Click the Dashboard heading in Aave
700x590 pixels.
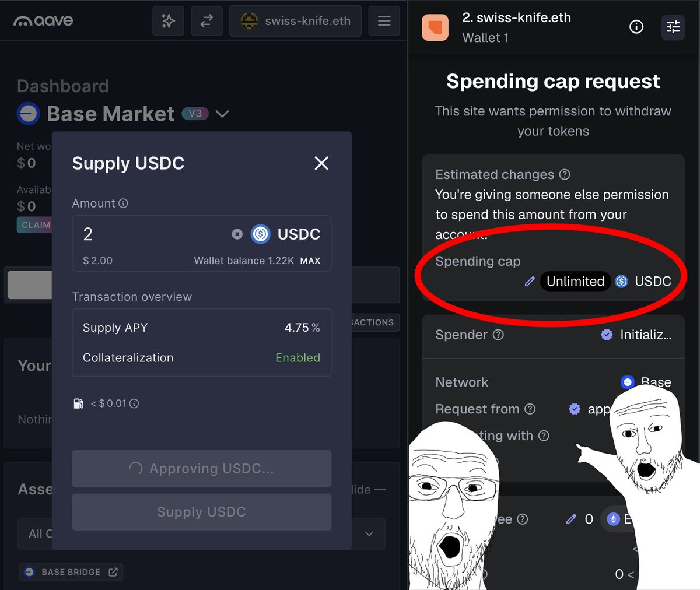tap(63, 86)
